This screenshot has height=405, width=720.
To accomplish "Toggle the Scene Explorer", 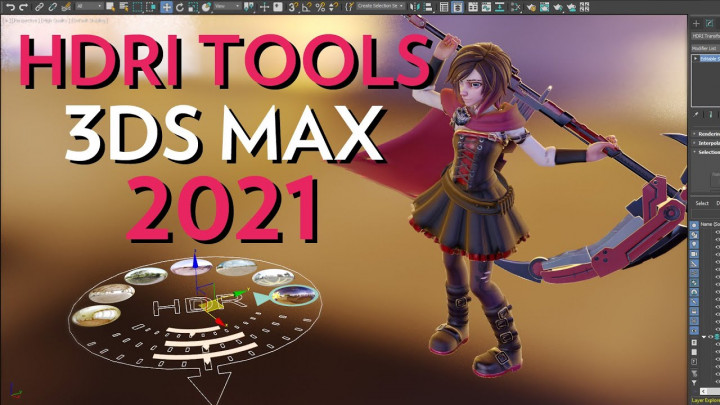I will pos(444,7).
